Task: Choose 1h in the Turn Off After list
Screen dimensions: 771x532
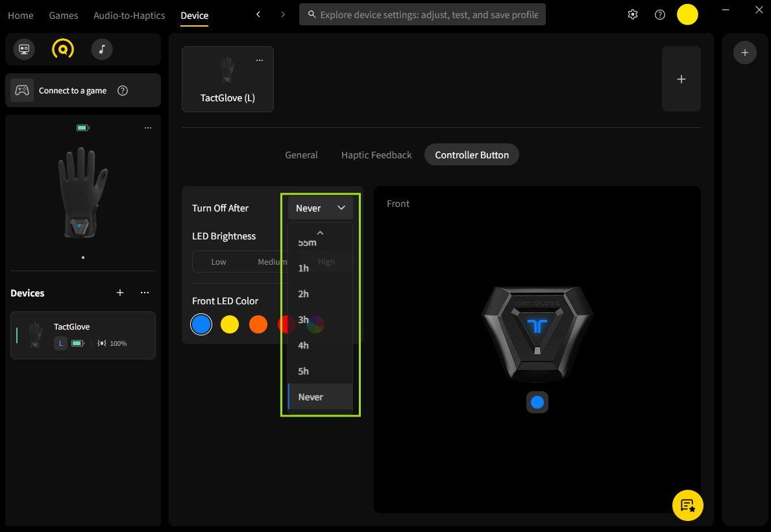Action: (320, 268)
